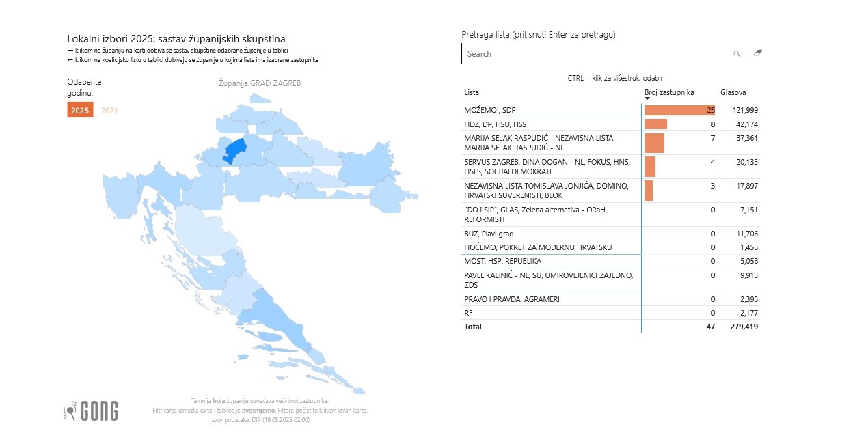Click the sort arrow under Broj zastupnika
Viewport: 868px width, 444px height.
[x=647, y=99]
